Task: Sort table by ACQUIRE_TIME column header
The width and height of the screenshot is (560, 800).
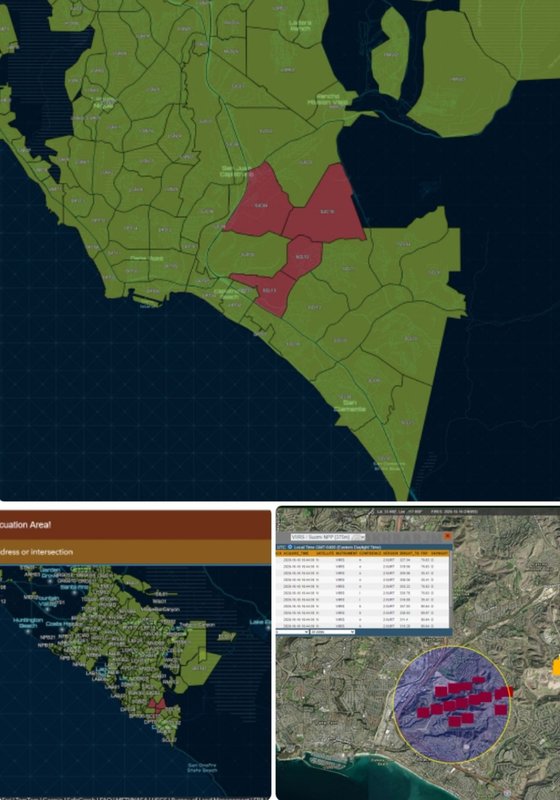Action: point(298,553)
